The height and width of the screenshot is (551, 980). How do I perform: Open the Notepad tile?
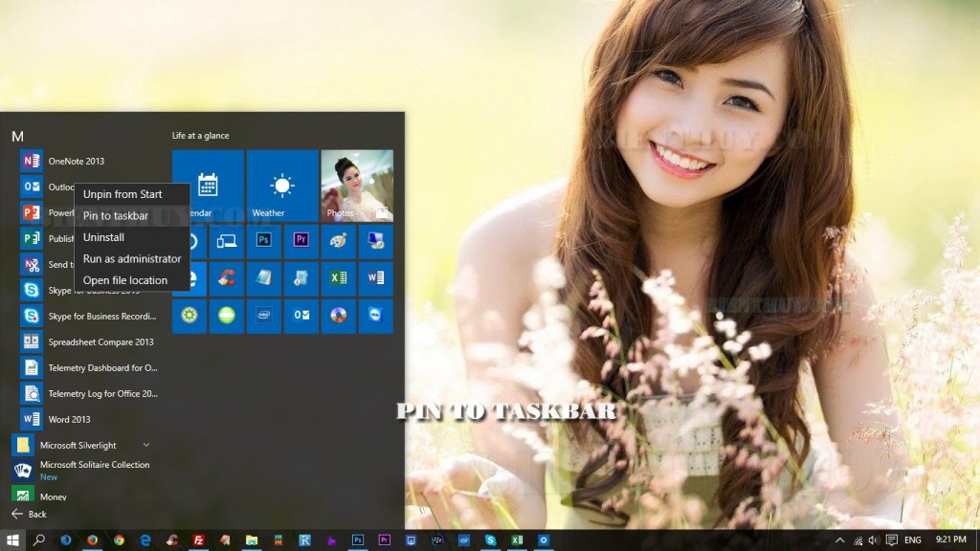point(264,278)
